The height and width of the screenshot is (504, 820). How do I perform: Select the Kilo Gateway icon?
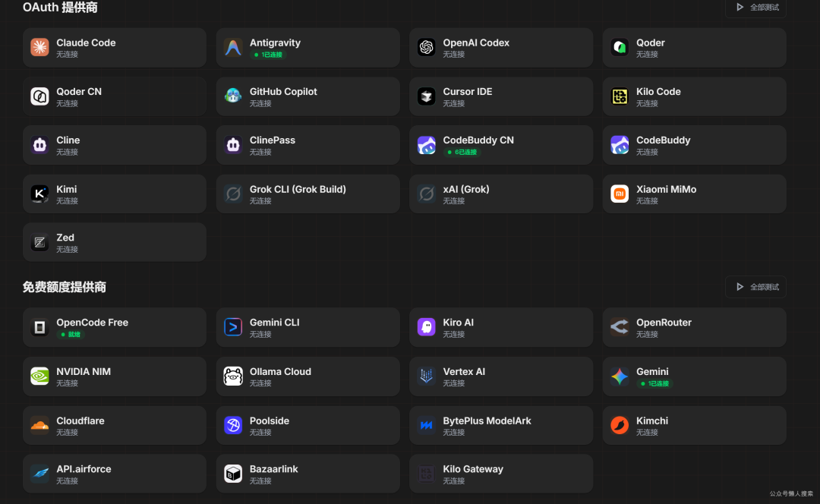tap(426, 474)
